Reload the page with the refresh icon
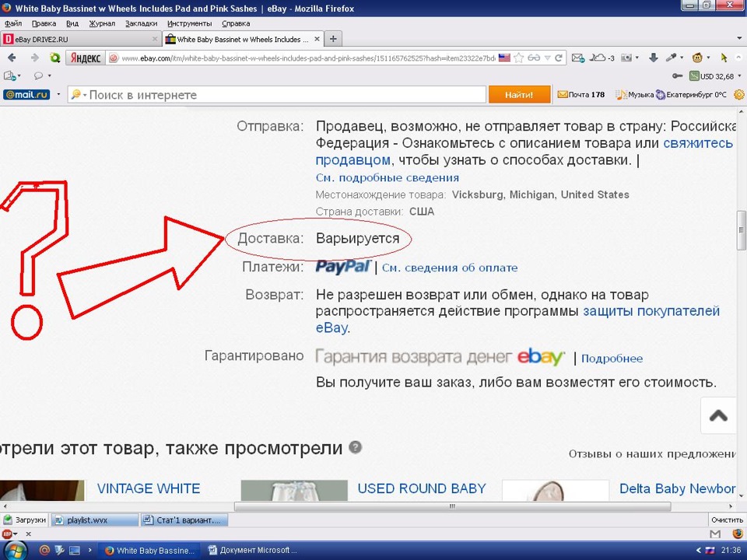This screenshot has width=747, height=560. point(559,58)
